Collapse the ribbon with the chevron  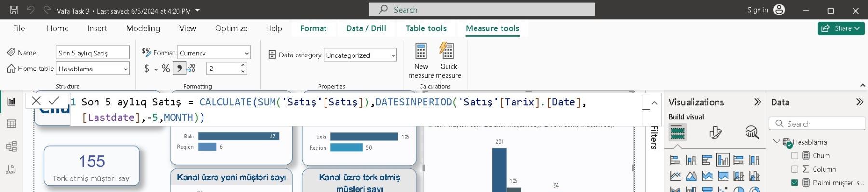click(x=862, y=85)
